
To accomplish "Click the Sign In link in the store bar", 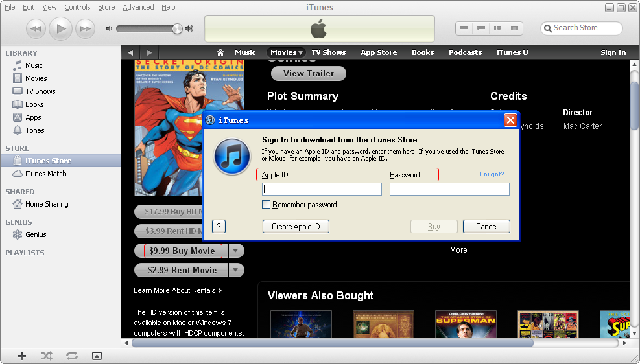I will pos(613,52).
